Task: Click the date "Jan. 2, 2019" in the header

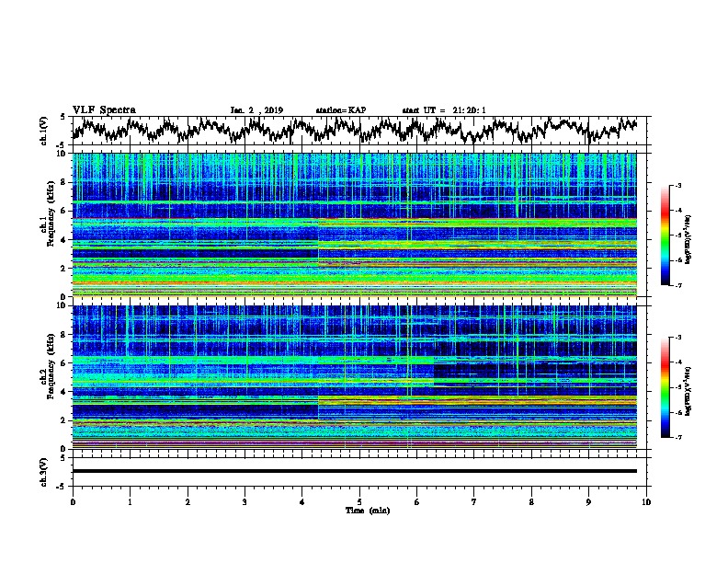Action: pos(256,110)
